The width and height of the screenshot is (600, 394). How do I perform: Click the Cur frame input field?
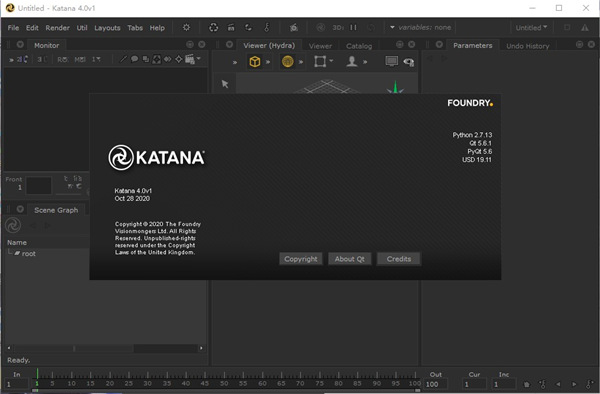[474, 384]
